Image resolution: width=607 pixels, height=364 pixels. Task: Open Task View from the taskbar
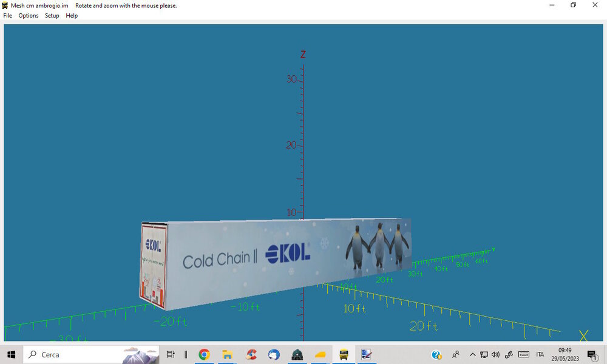click(x=171, y=354)
